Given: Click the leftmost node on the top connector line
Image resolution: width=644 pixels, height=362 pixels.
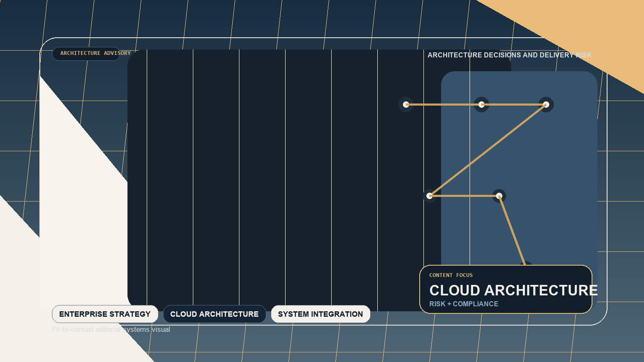Looking at the screenshot, I should pyautogui.click(x=406, y=105).
